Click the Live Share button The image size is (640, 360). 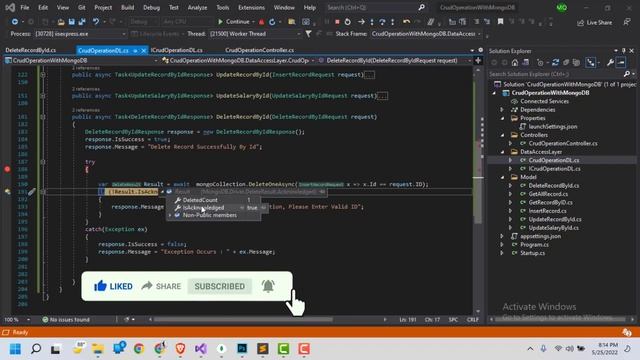(x=594, y=22)
